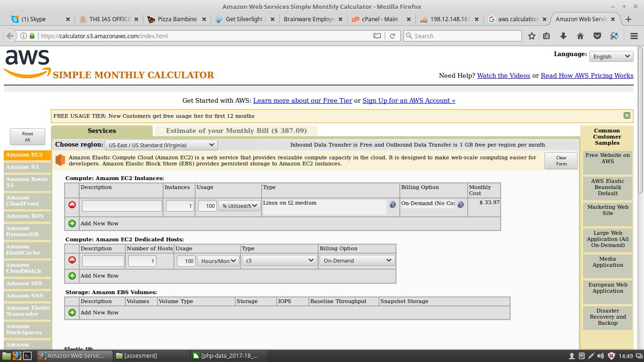Select Amazon CloudFront in sidebar
Image resolution: width=644 pixels, height=362 pixels.
27,200
